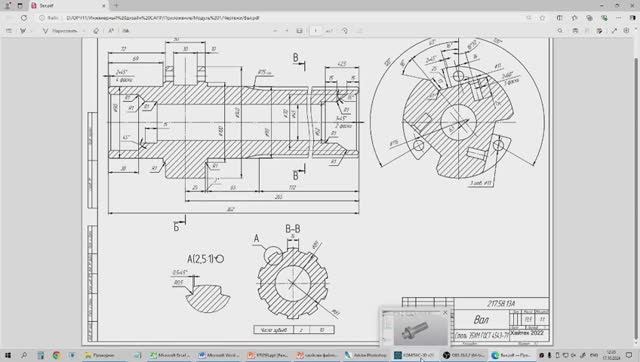The height and width of the screenshot is (362, 640).
Task: Refresh the browser page
Action: tap(24, 18)
